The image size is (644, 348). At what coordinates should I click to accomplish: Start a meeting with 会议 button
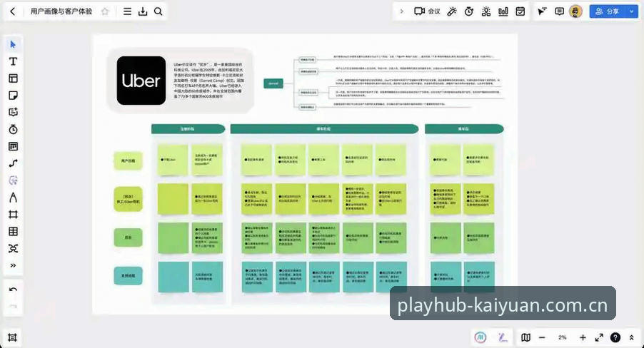coord(427,11)
